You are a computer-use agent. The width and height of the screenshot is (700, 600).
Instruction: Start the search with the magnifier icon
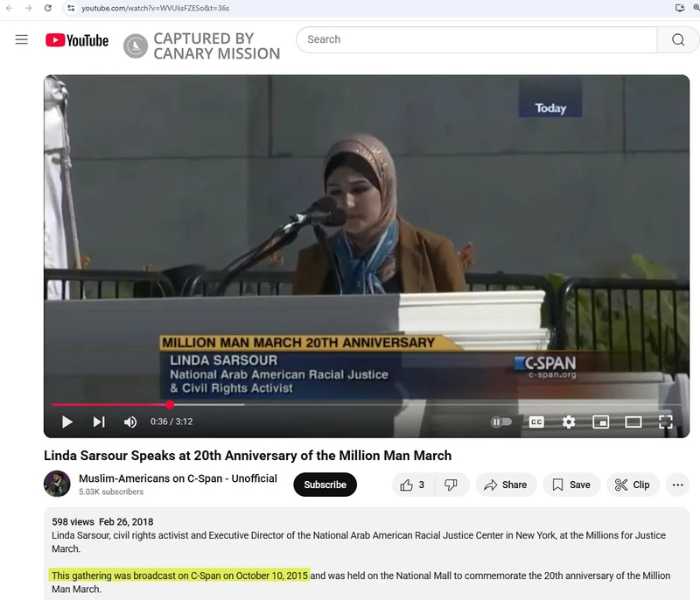pos(677,39)
